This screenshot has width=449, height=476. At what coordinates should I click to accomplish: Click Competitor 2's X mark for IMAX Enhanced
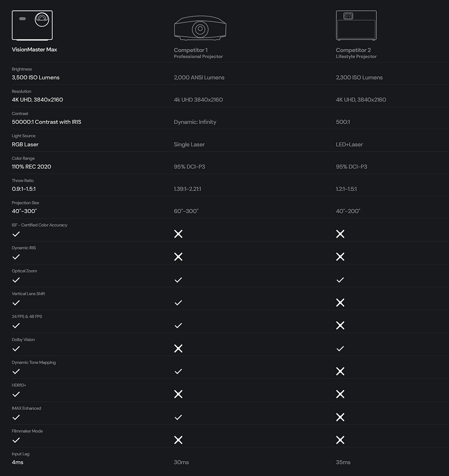pyautogui.click(x=340, y=417)
